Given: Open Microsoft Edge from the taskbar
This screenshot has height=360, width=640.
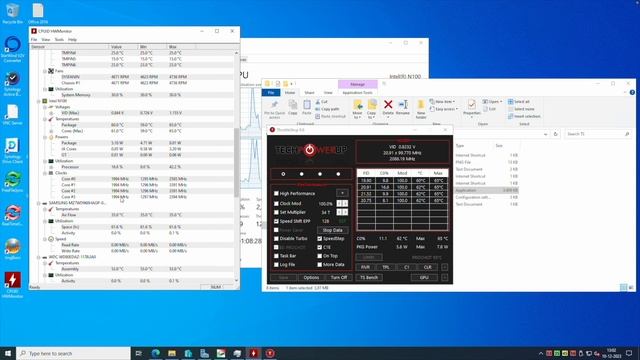Looking at the screenshot, I should click(156, 353).
